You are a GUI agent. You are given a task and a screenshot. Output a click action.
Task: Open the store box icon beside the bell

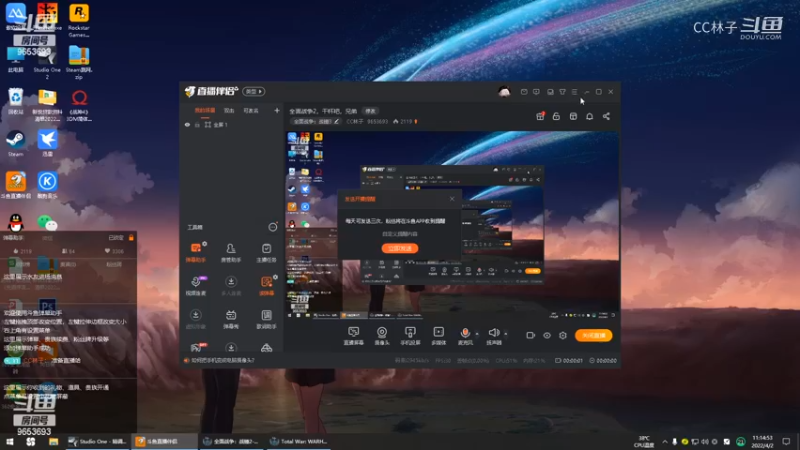(573, 116)
